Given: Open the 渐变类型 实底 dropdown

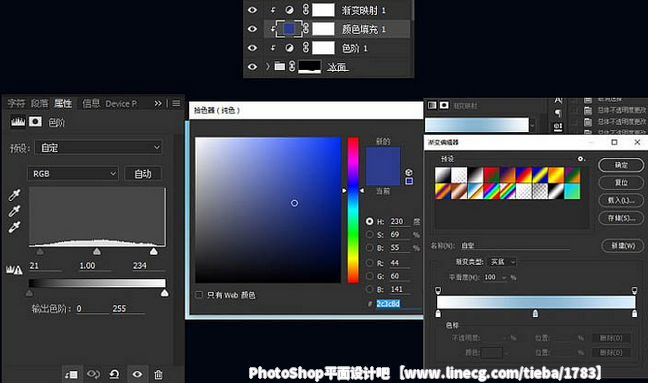Looking at the screenshot, I should (x=502, y=262).
